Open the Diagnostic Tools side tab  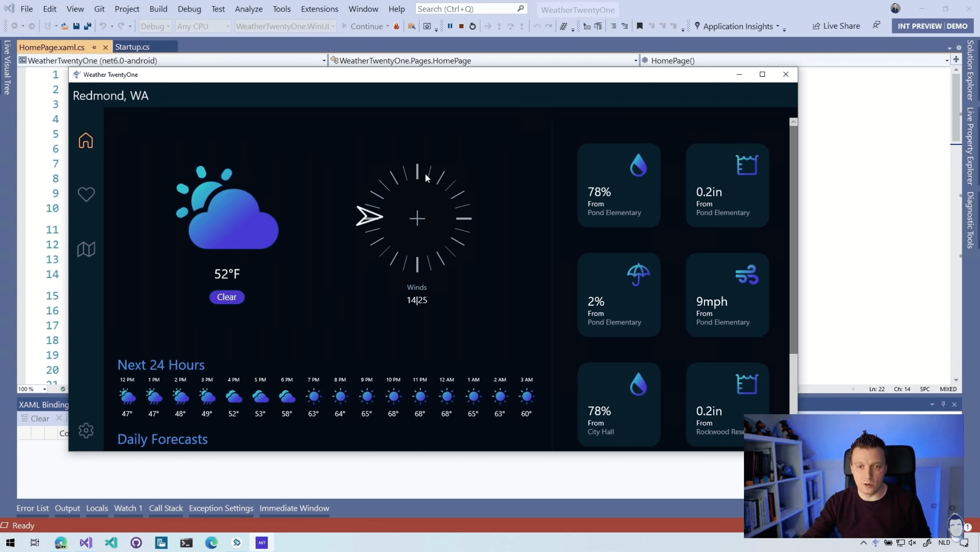tap(970, 220)
